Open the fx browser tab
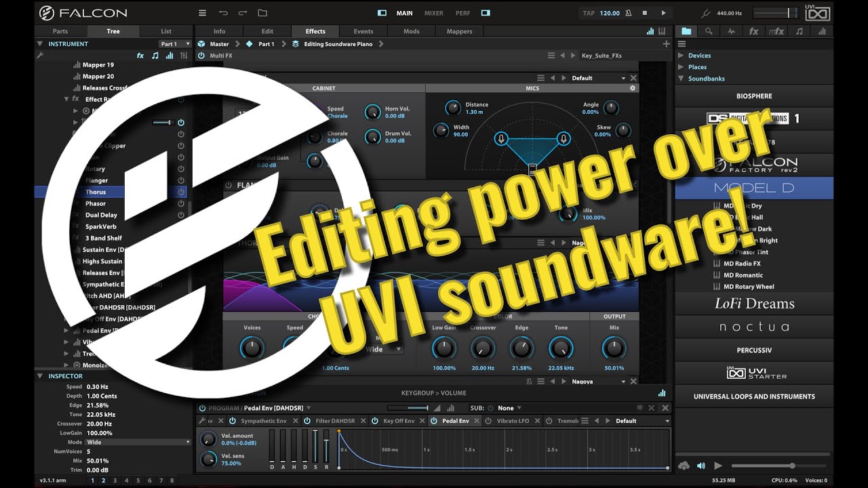 click(753, 31)
